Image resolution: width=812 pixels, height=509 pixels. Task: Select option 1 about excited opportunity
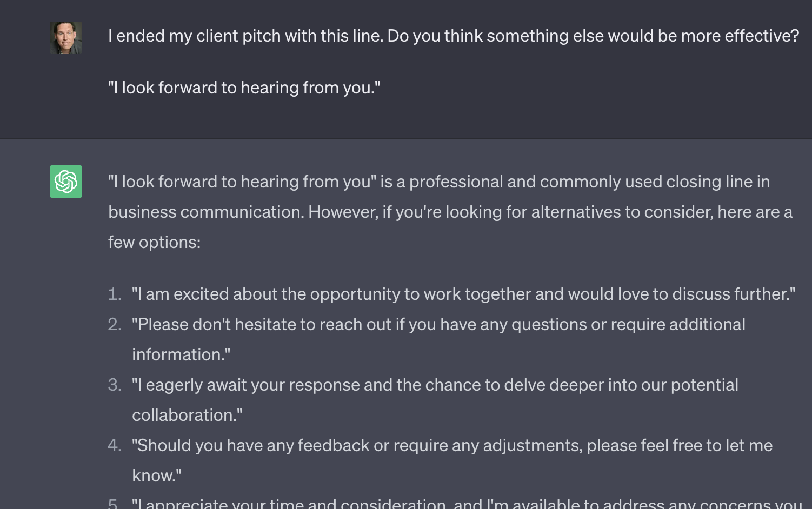463,294
